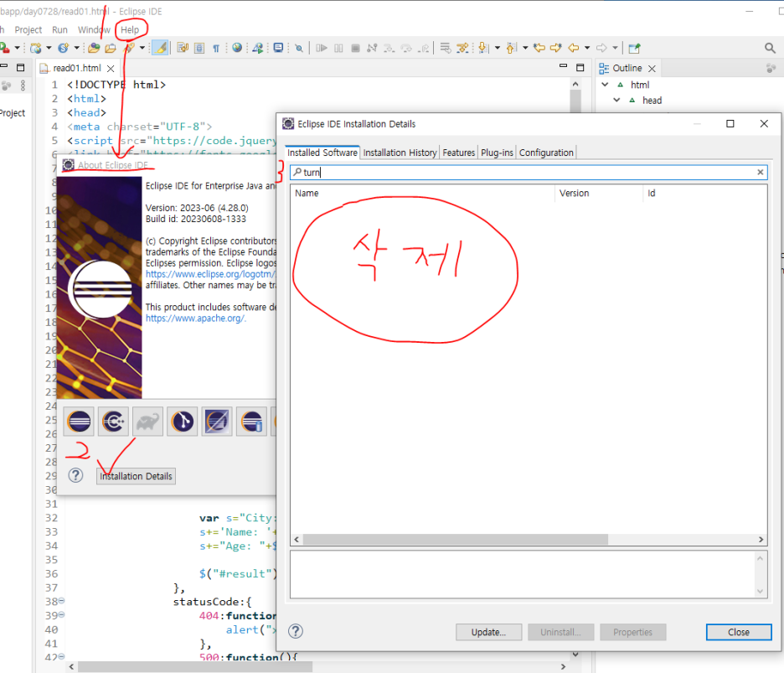Click the monitor console toolbar icon
This screenshot has height=673, width=784.
tap(278, 48)
